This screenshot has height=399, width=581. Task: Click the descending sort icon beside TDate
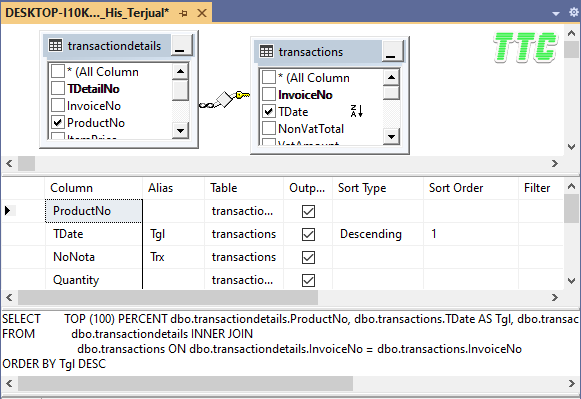click(356, 111)
